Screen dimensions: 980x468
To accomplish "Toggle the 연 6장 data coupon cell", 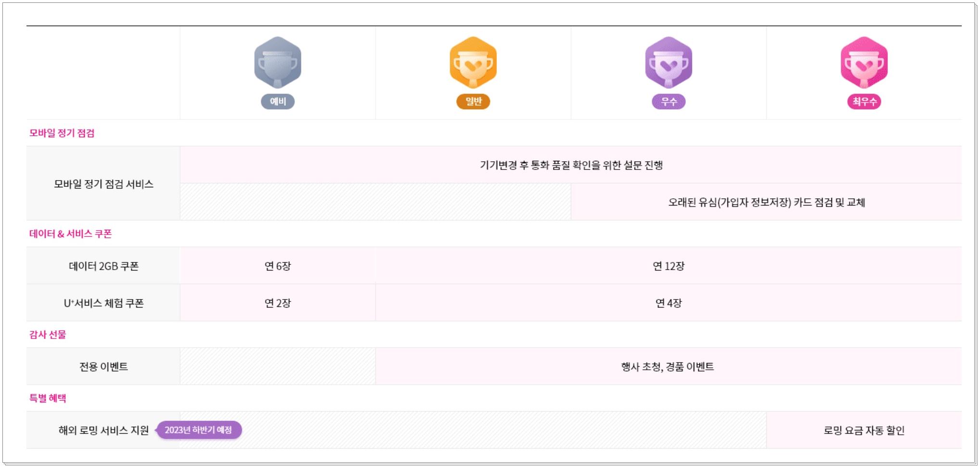I will point(278,265).
